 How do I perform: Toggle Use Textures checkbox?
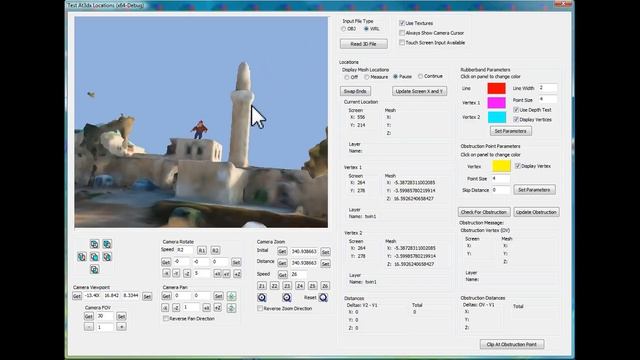(x=402, y=23)
